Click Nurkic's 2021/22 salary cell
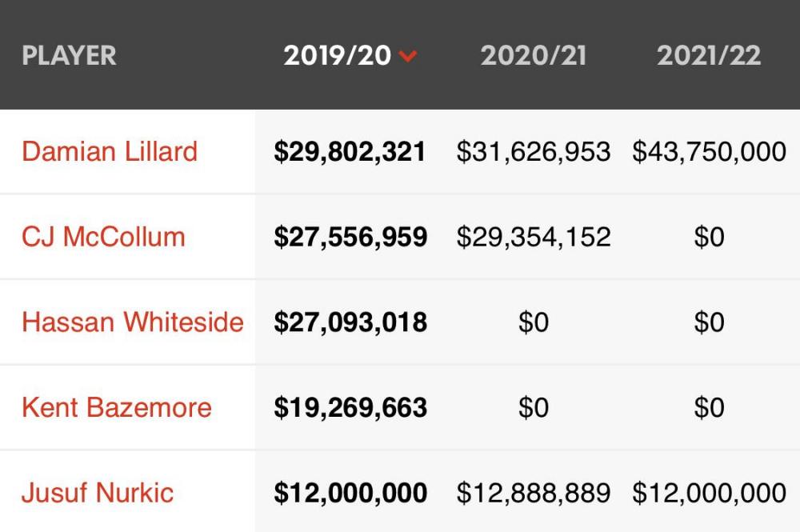 (710, 493)
